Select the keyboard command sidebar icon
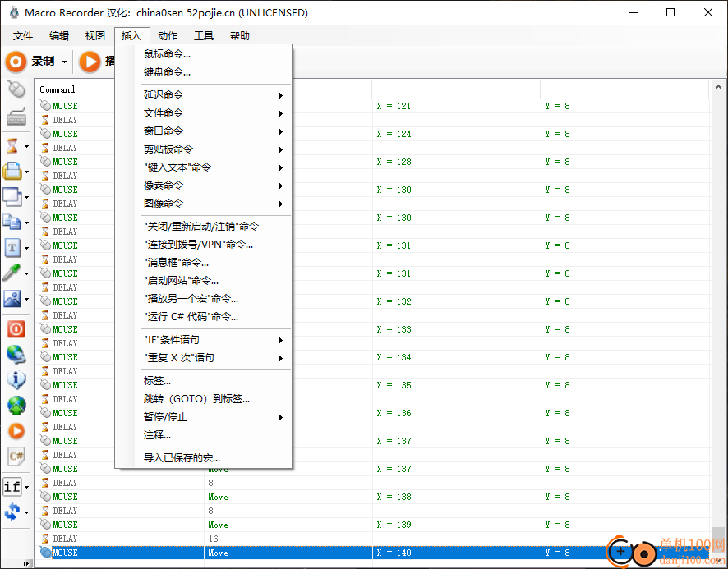The image size is (728, 569). pyautogui.click(x=16, y=117)
